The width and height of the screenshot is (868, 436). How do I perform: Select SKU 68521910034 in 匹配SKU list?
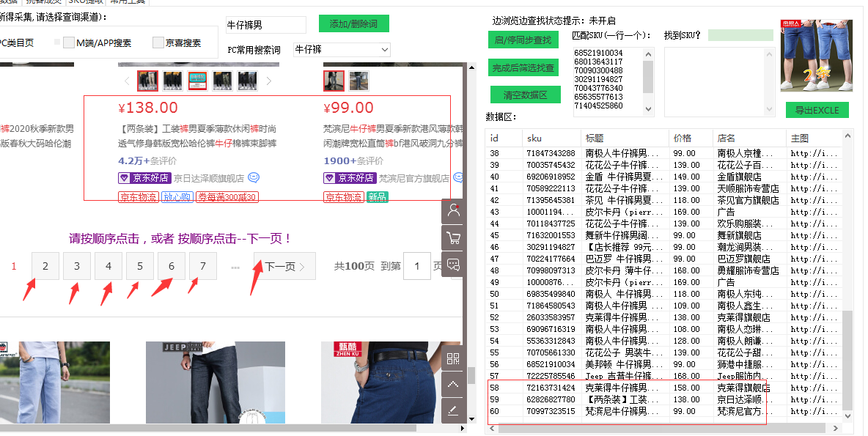(x=598, y=53)
